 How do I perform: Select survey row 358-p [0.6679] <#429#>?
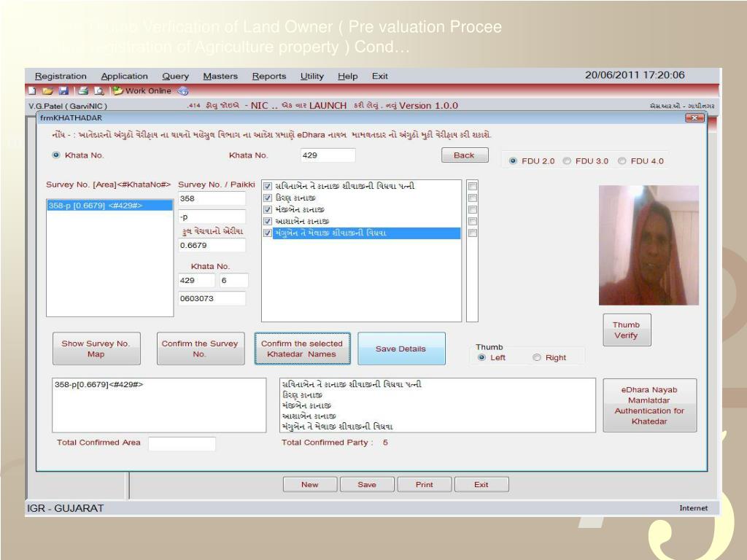109,205
